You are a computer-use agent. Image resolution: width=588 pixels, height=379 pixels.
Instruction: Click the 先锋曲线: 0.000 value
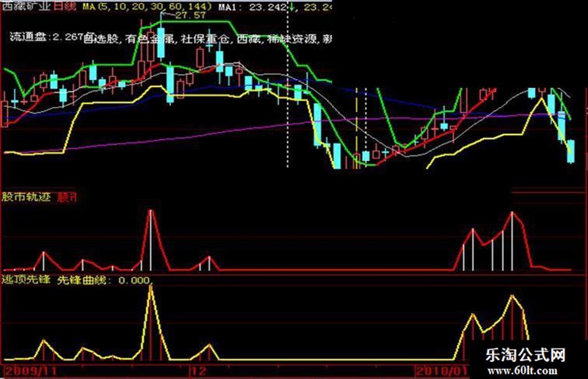click(105, 280)
